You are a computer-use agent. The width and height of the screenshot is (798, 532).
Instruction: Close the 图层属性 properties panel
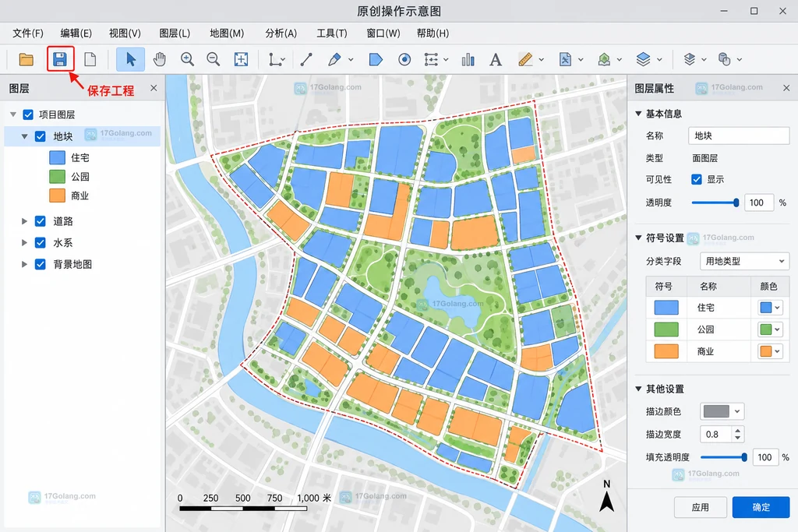[786, 88]
